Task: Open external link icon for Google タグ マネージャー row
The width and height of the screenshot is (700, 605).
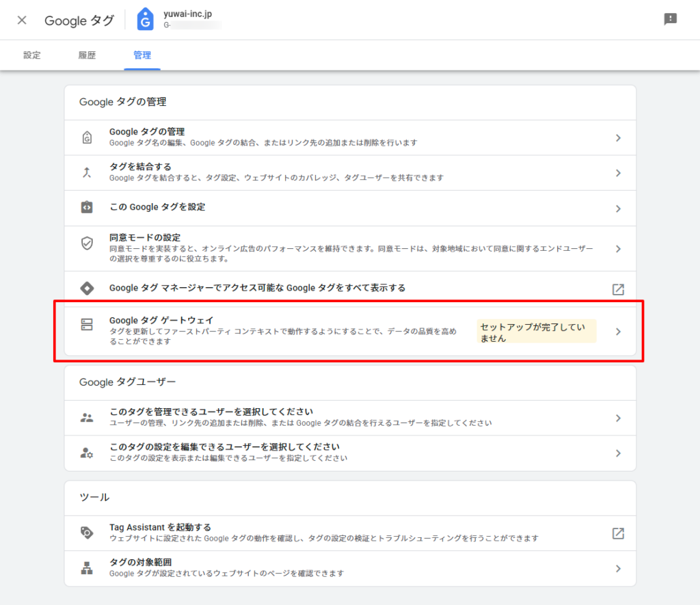Action: [x=618, y=289]
